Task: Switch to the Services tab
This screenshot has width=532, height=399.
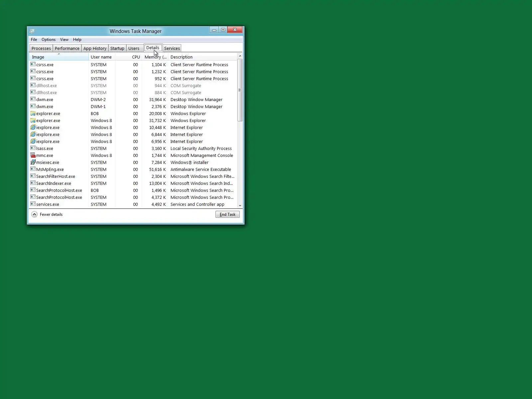Action: point(172,48)
